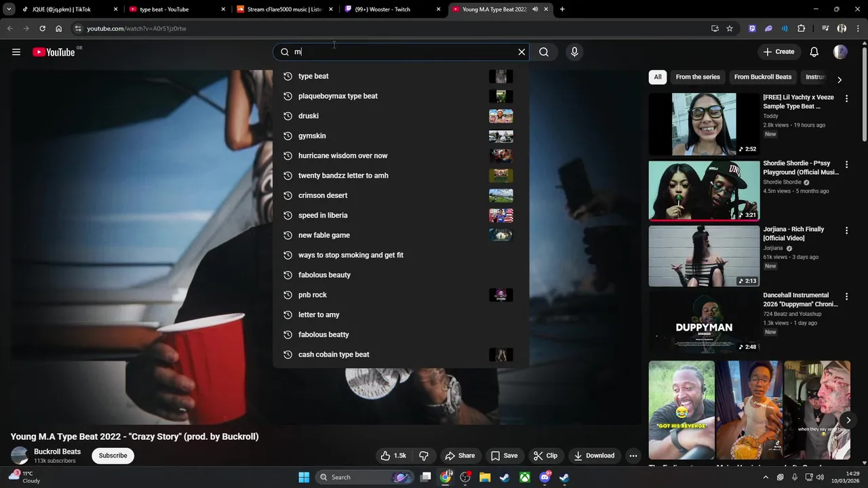The height and width of the screenshot is (488, 868).
Task: Click the magnifier search submit button
Action: pos(544,52)
